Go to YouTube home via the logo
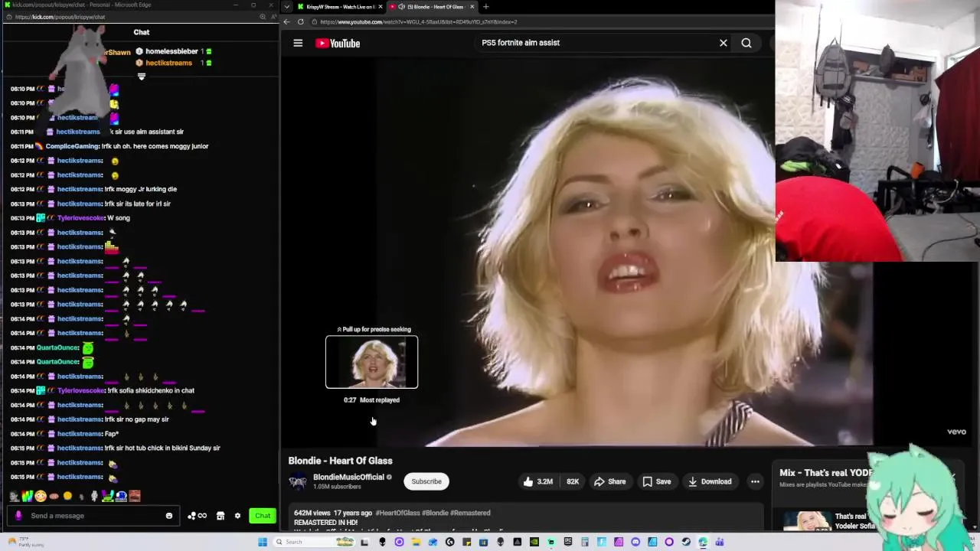Image resolution: width=980 pixels, height=551 pixels. pyautogui.click(x=338, y=43)
